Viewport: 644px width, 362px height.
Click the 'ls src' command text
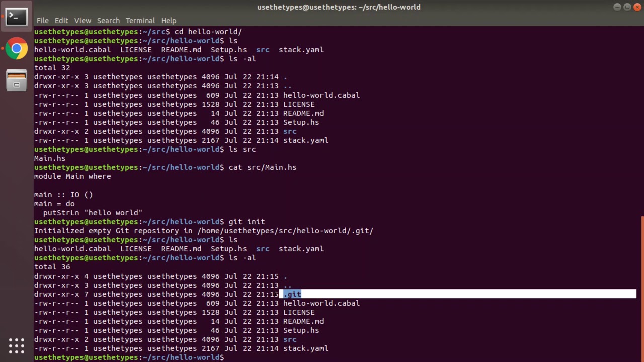242,149
